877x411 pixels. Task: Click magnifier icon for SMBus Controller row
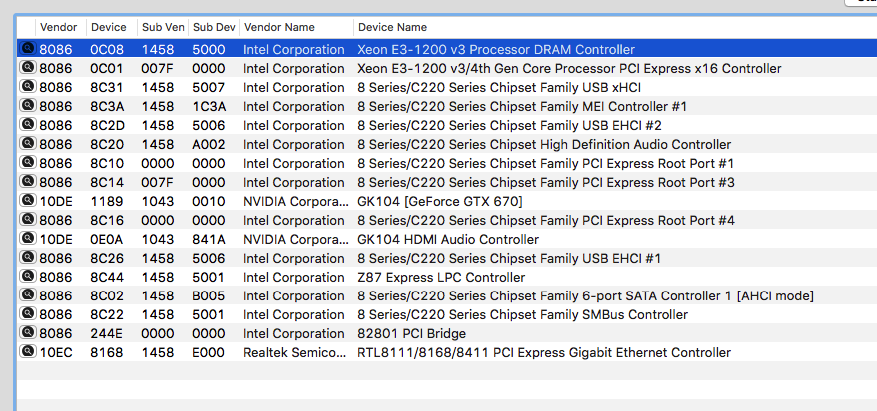click(27, 314)
